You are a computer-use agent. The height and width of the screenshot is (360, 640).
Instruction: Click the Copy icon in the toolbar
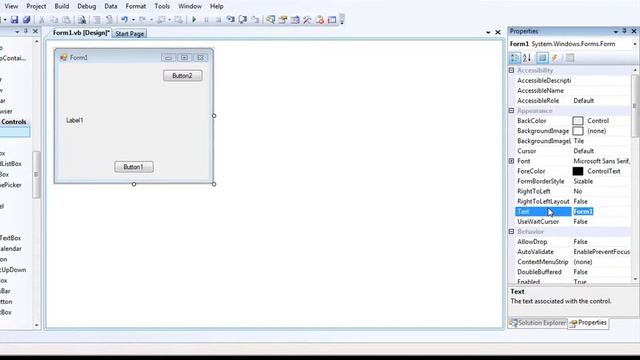tap(54, 20)
